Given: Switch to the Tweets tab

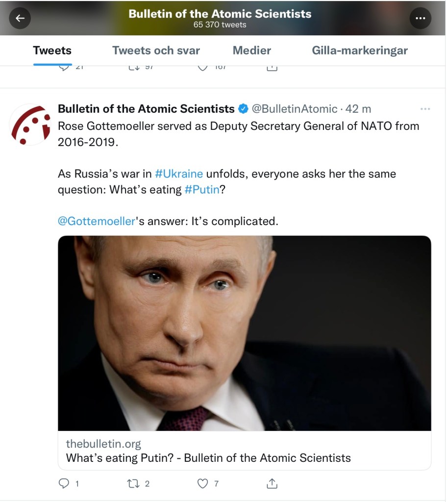Looking at the screenshot, I should pyautogui.click(x=52, y=50).
